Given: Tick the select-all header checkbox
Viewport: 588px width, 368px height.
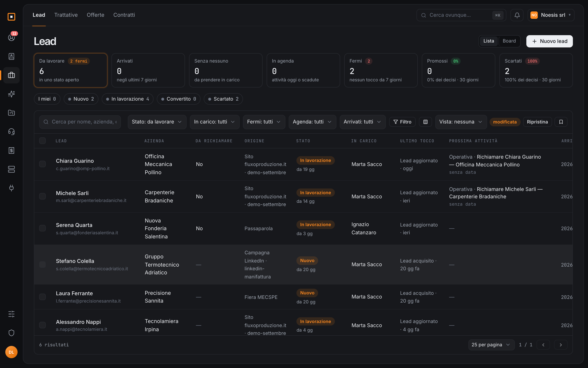Looking at the screenshot, I should tap(42, 141).
